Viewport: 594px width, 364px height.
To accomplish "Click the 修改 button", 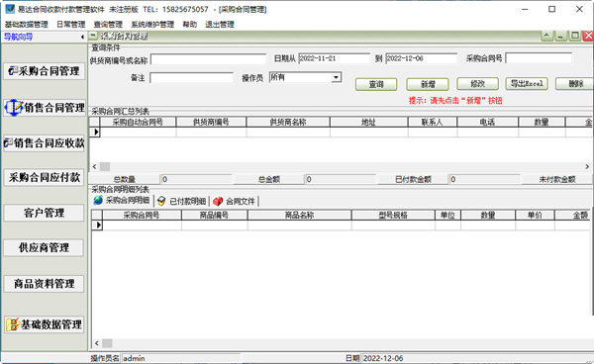I will tap(477, 84).
